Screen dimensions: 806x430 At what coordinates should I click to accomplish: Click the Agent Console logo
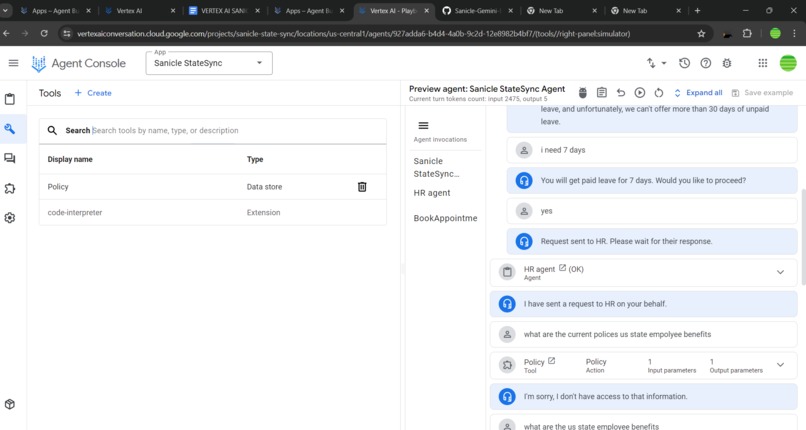click(x=79, y=63)
